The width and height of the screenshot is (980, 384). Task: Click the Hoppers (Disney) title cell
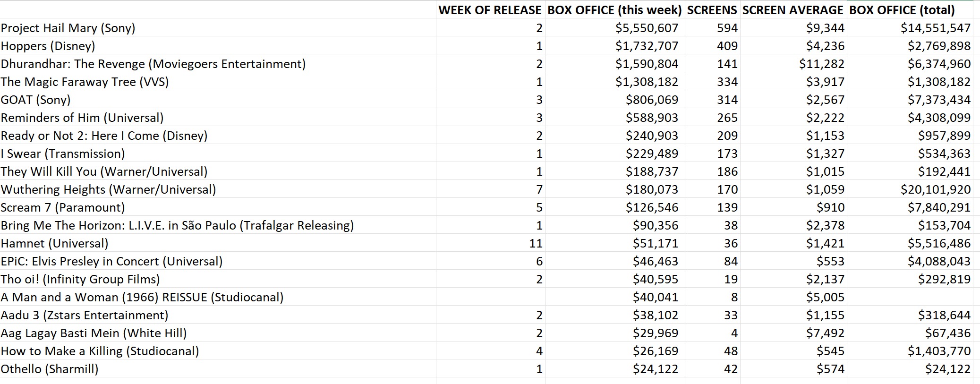48,46
